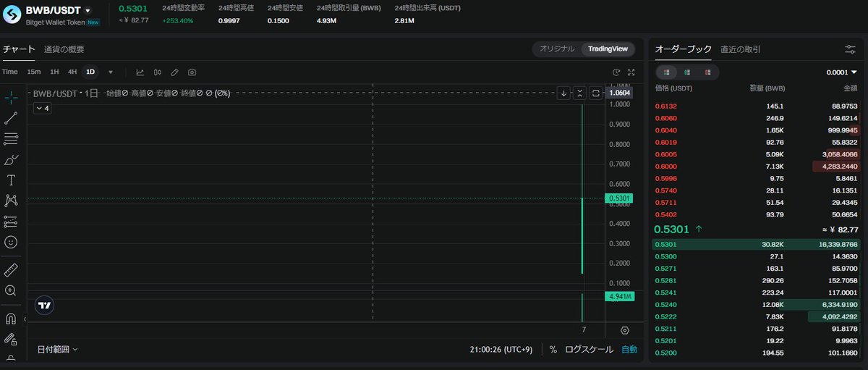This screenshot has height=370, width=868.
Task: Select the crosshair cursor tool
Action: (x=11, y=97)
